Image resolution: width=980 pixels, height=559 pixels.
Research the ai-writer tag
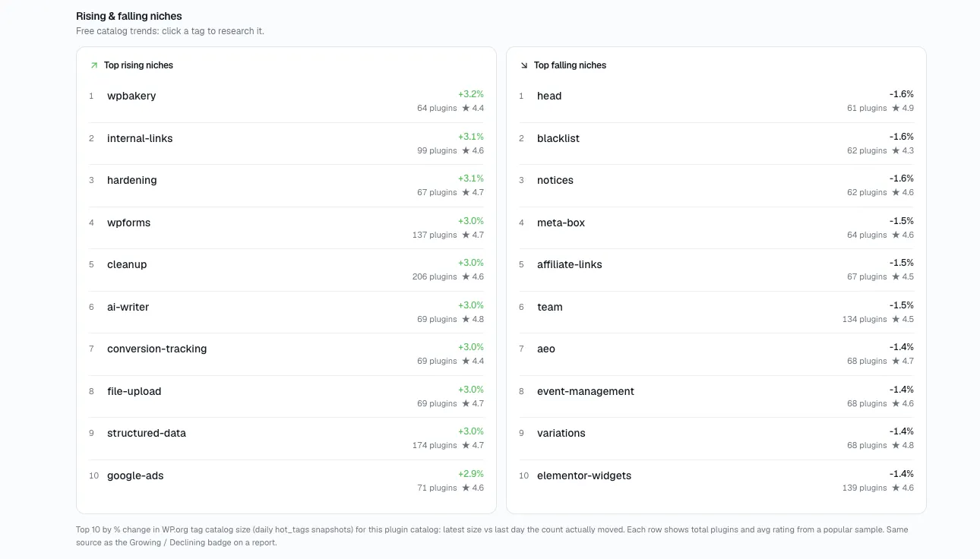(128, 307)
